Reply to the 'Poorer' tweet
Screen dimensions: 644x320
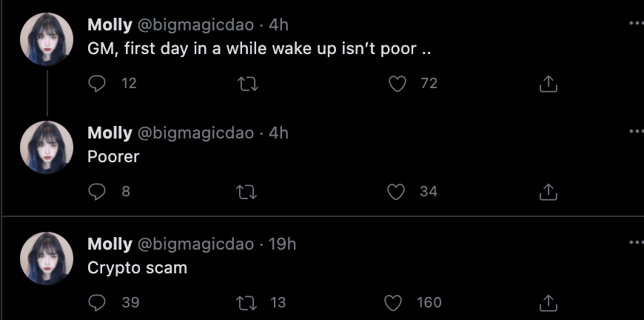[97, 192]
